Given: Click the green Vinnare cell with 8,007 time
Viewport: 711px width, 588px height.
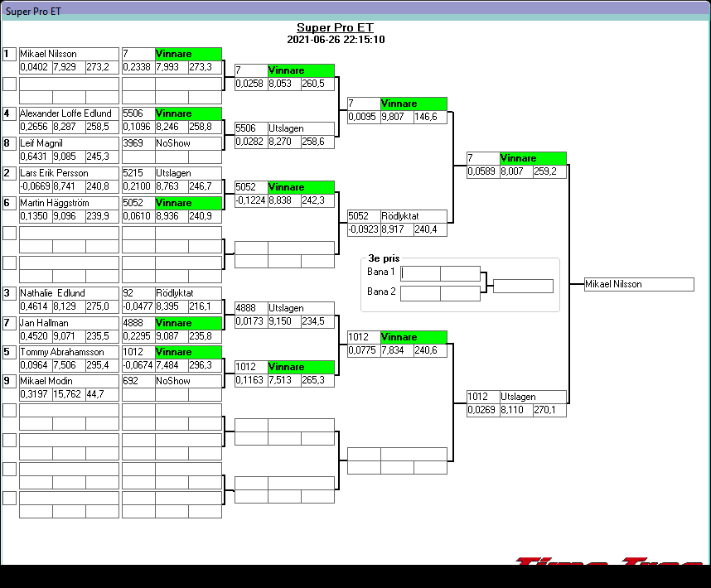Looking at the screenshot, I should 533,158.
